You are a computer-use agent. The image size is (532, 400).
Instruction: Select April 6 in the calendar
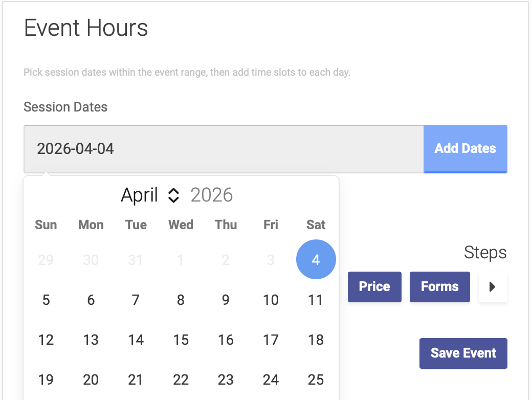point(91,300)
